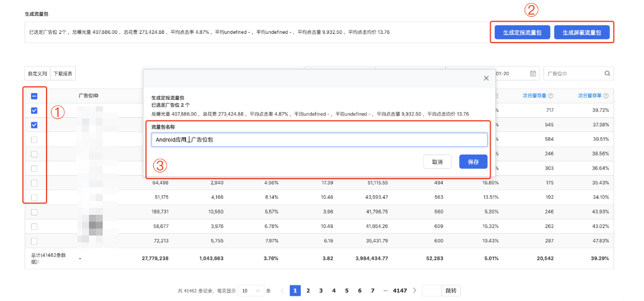The width and height of the screenshot is (644, 301).
Task: Click 生成屏蔽流量包 button
Action: tap(581, 33)
